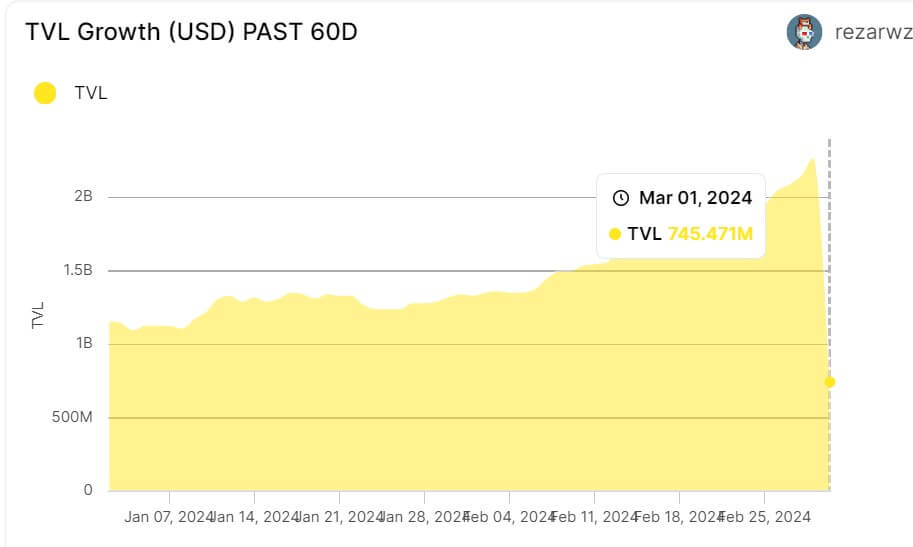Select the Mar 01 data point marker
The image size is (913, 547).
tap(829, 382)
